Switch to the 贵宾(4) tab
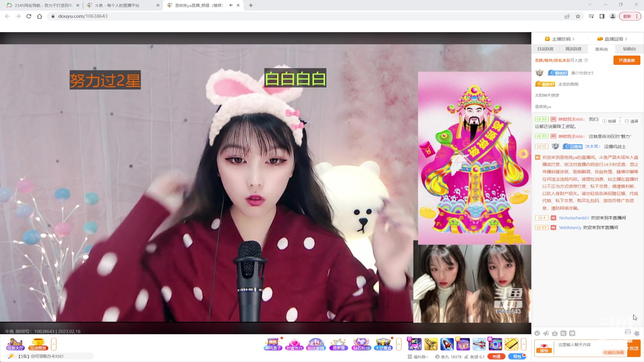The height and width of the screenshot is (362, 644). (x=601, y=49)
